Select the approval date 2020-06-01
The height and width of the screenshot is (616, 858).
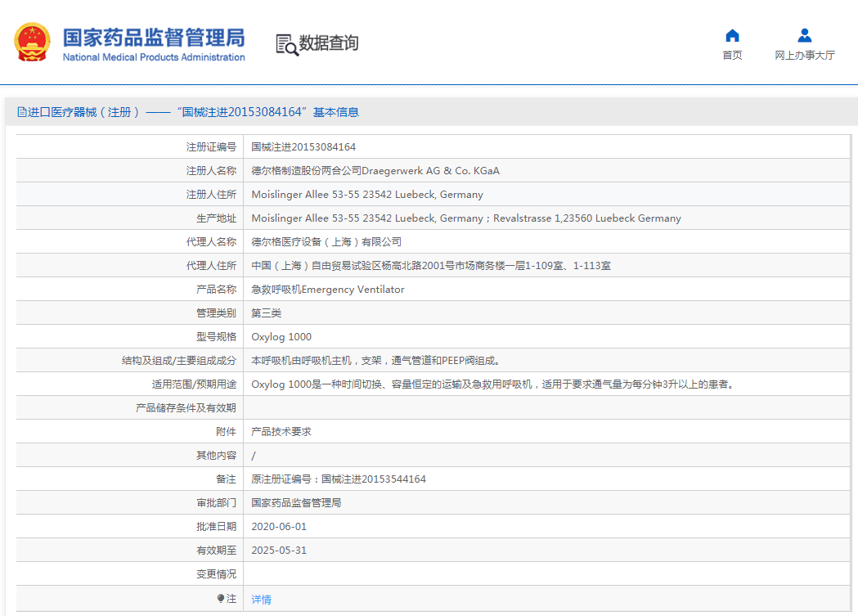click(279, 526)
